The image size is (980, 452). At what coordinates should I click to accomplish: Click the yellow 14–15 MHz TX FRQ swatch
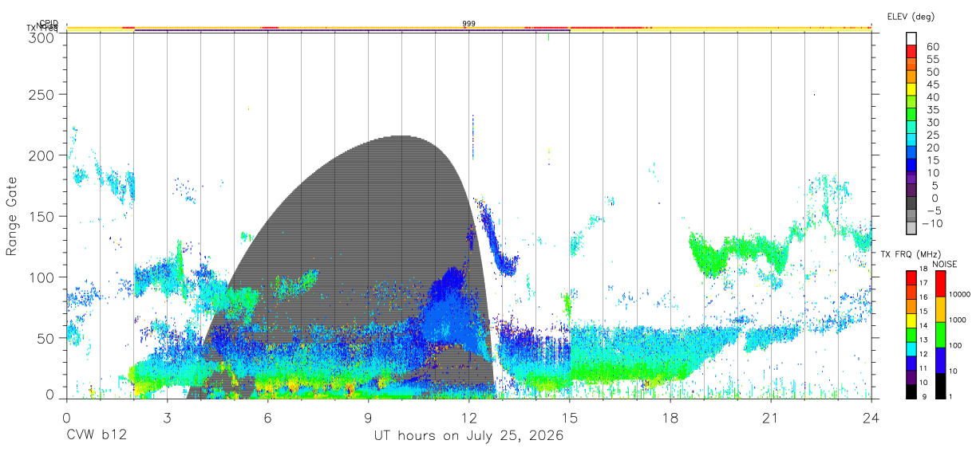click(911, 320)
